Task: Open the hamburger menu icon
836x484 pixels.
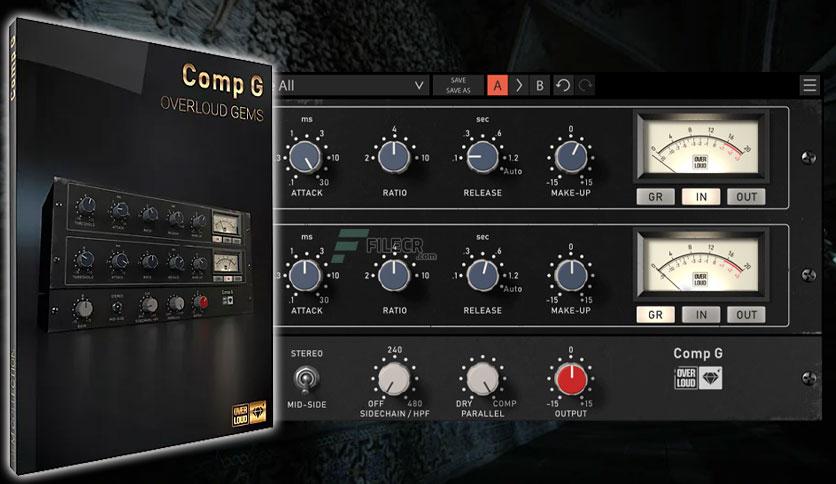Action: tap(809, 85)
